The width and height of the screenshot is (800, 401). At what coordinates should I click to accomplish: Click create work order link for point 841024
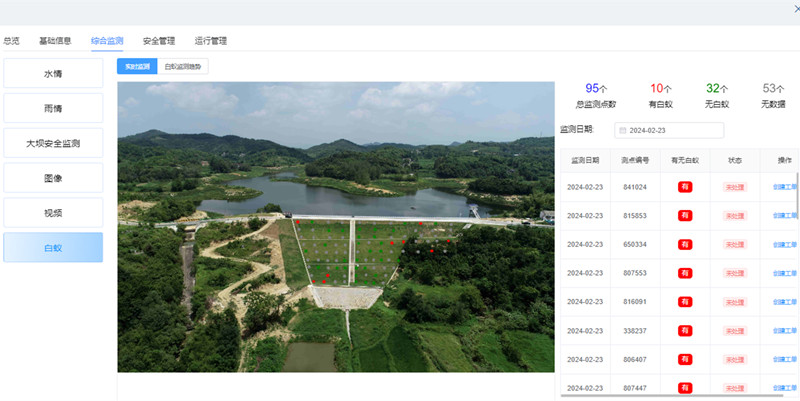coord(785,187)
